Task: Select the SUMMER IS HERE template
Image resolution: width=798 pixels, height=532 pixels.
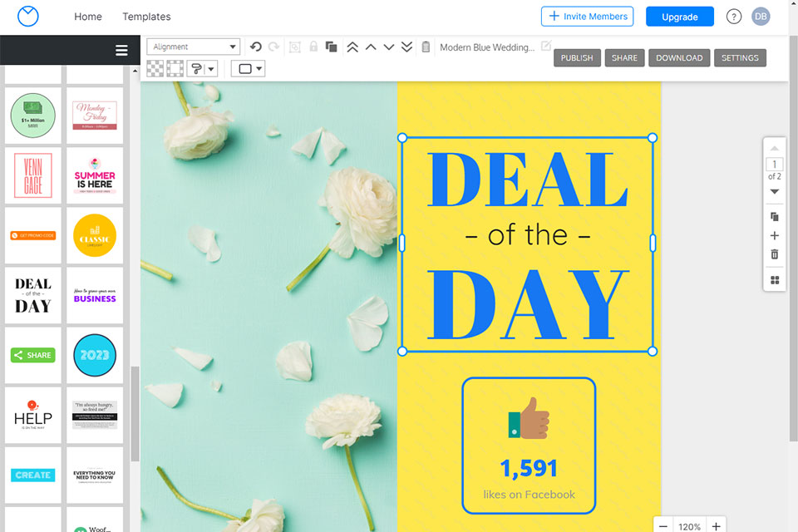Action: coord(95,175)
